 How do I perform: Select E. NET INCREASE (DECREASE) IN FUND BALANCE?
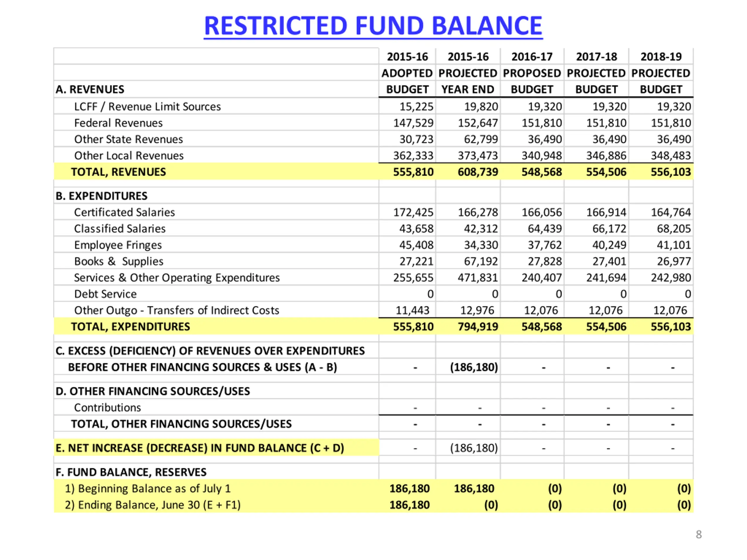point(200,448)
